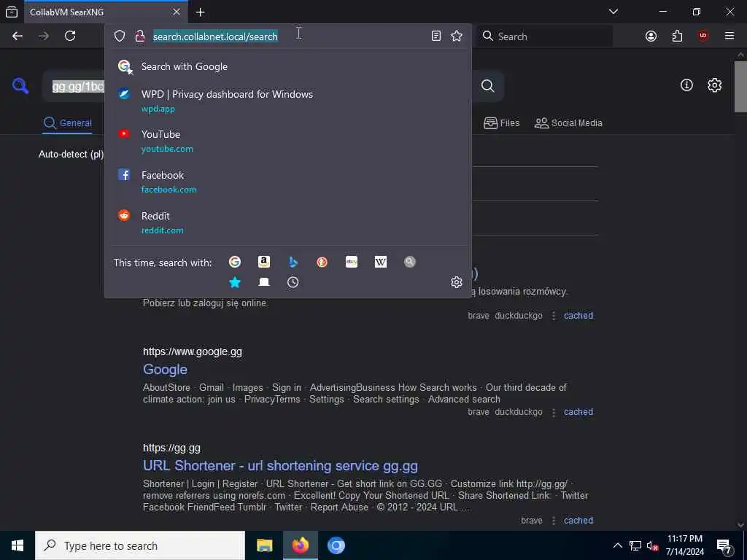Open the muted volume tray icon

[x=653, y=546]
